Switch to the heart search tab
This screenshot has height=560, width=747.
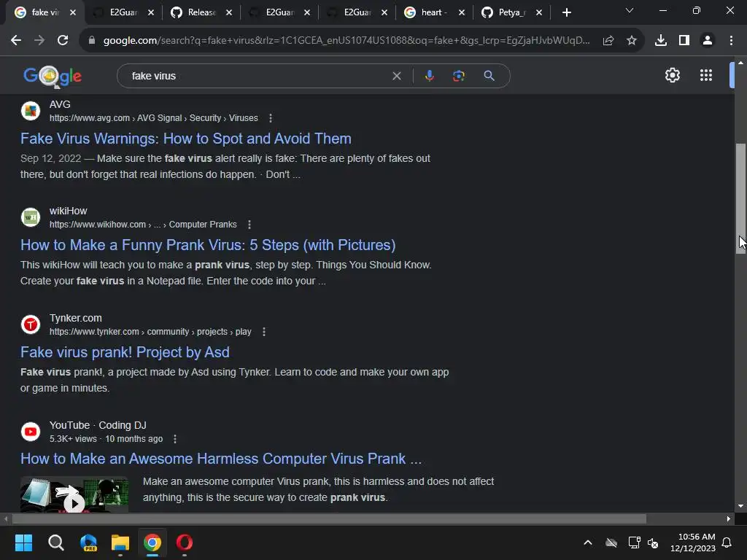433,12
